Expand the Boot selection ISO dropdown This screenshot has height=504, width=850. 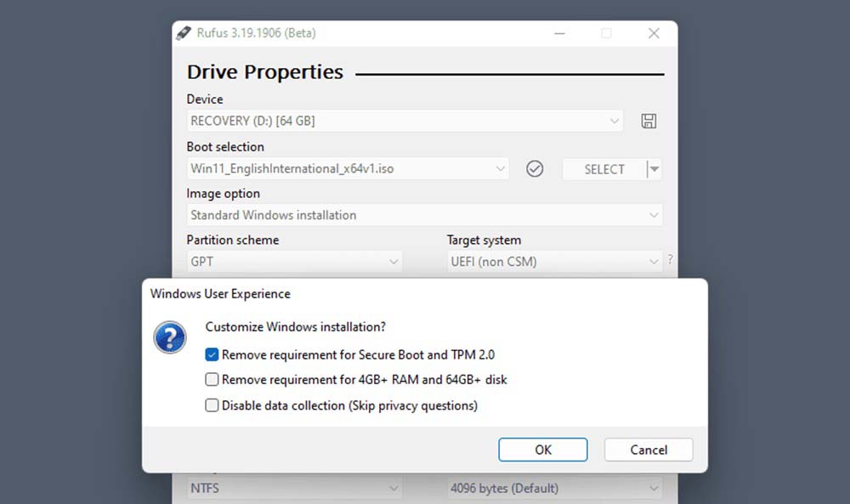[348, 169]
